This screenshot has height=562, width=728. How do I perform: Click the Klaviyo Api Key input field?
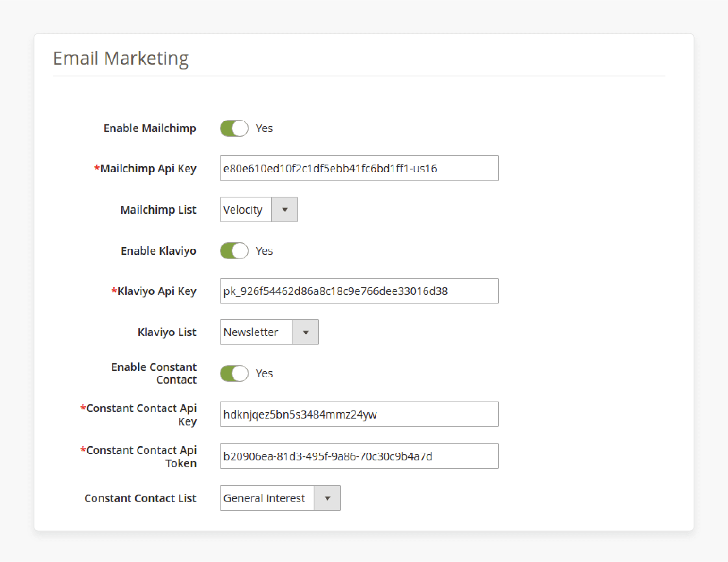click(359, 291)
